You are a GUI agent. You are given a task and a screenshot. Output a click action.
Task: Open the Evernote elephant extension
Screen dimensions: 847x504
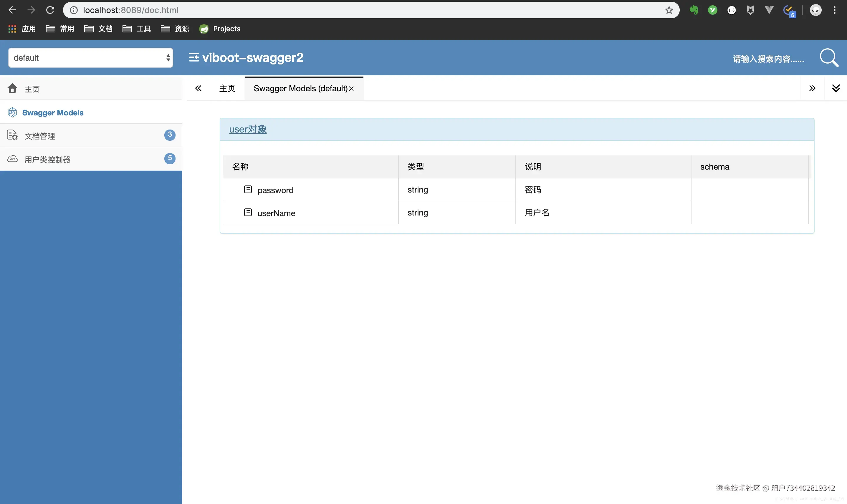coord(694,10)
